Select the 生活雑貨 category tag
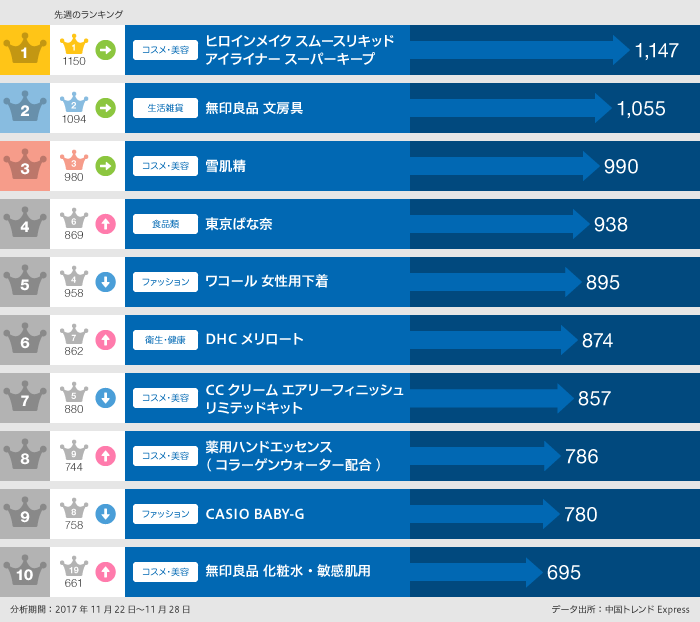Viewport: 700px width, 622px height. 165,108
